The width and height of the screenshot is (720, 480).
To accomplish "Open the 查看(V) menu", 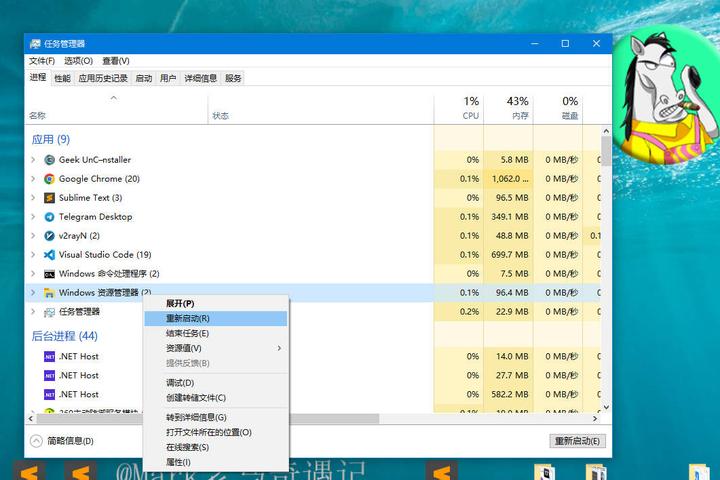I will pos(116,61).
